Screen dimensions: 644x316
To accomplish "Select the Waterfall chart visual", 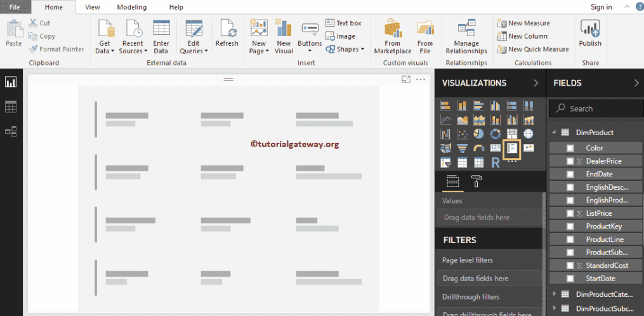I will [445, 134].
